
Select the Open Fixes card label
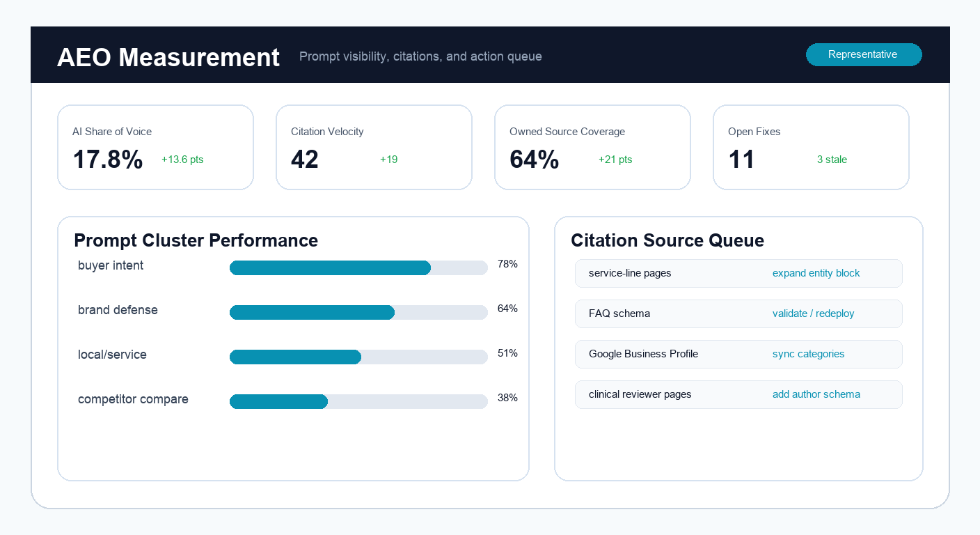(x=754, y=132)
